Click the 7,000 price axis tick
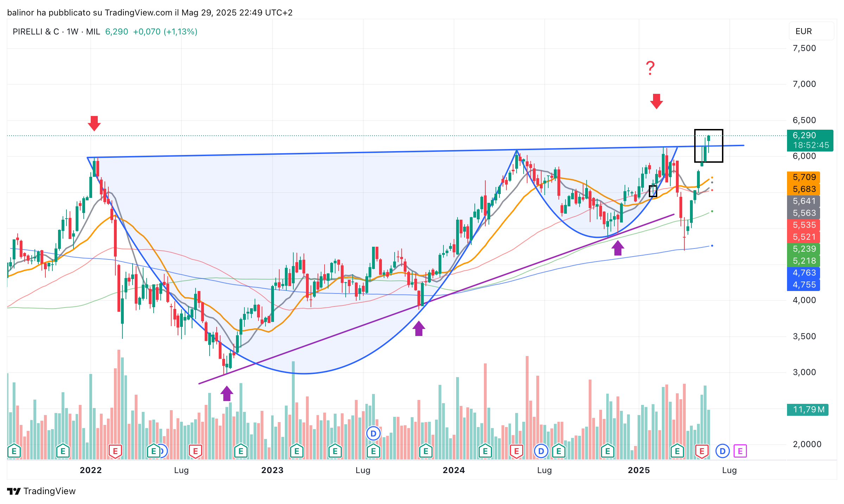 tap(804, 84)
